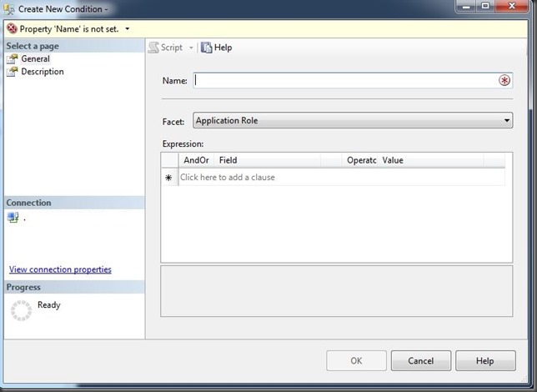Viewport: 537px width, 392px height.
Task: Click the required-field asterisk icon in Name
Action: pyautogui.click(x=504, y=81)
